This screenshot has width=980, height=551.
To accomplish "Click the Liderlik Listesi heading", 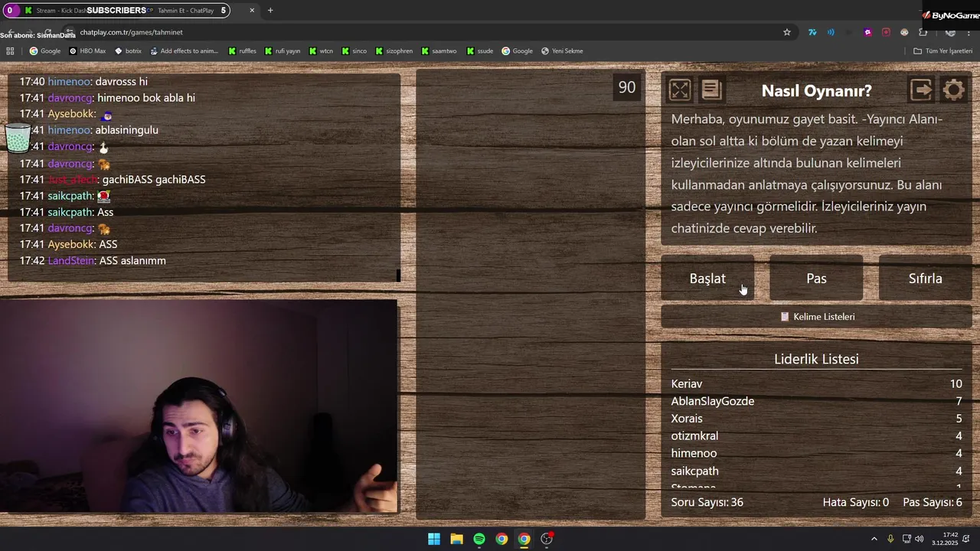I will click(816, 359).
